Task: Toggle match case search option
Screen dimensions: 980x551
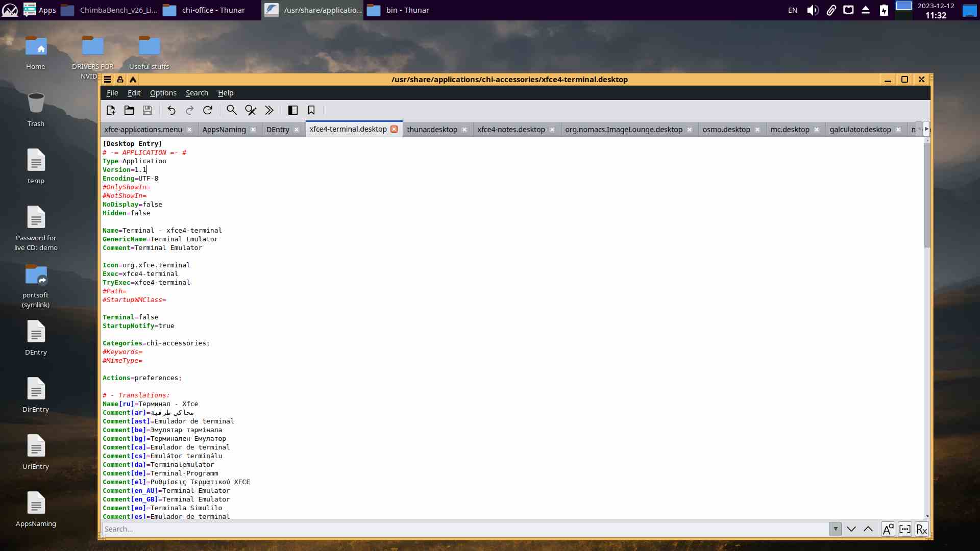Action: coord(888,529)
